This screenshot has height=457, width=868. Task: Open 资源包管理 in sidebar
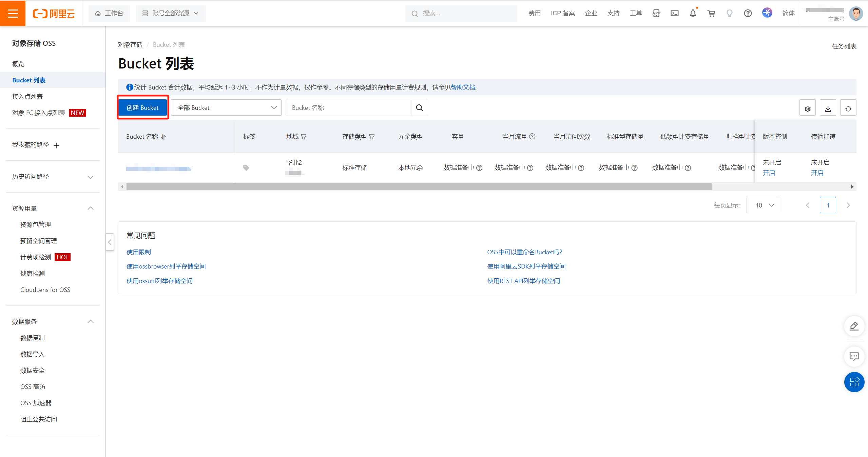(x=36, y=225)
